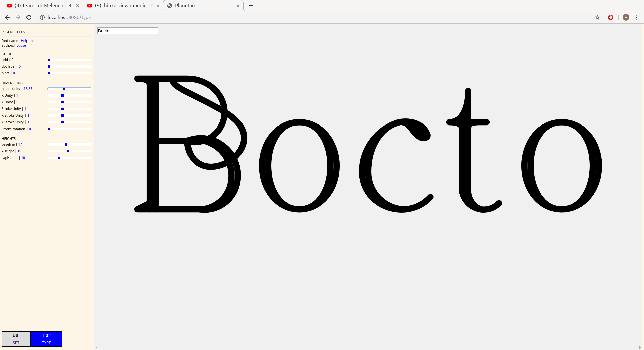
Task: Open a new browser tab
Action: (x=251, y=6)
